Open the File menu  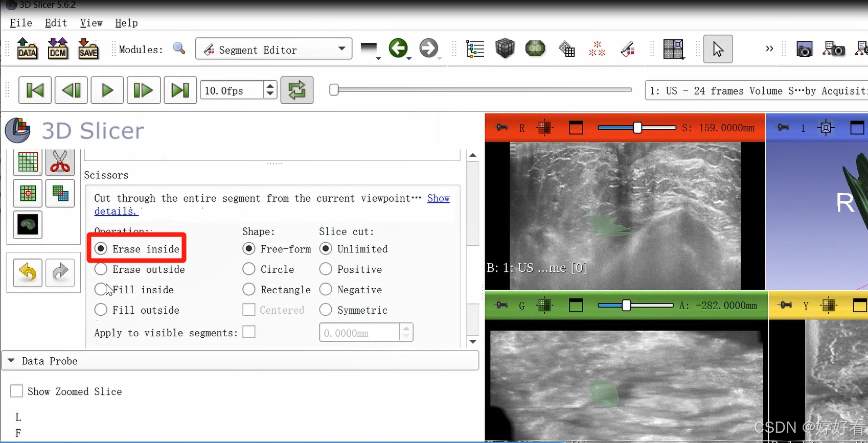tap(21, 22)
